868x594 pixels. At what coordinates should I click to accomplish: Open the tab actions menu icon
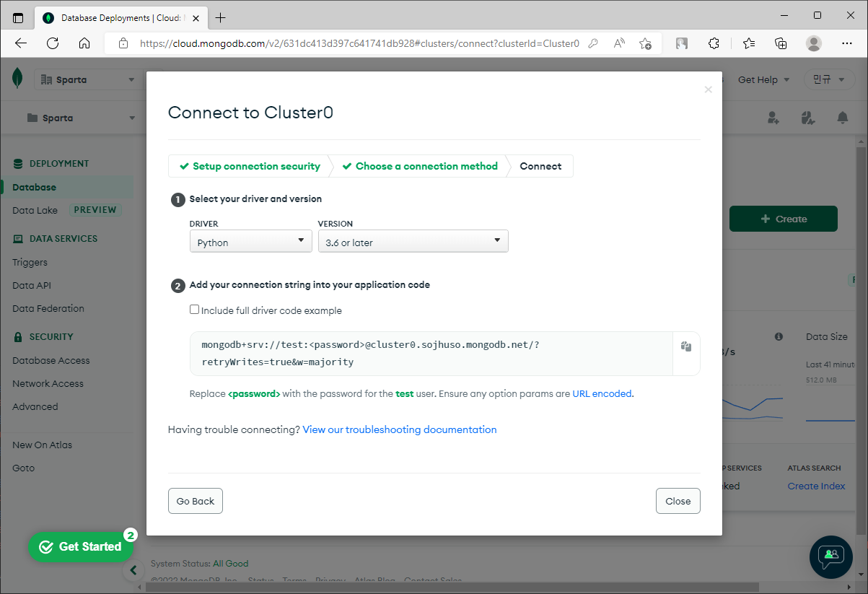18,17
